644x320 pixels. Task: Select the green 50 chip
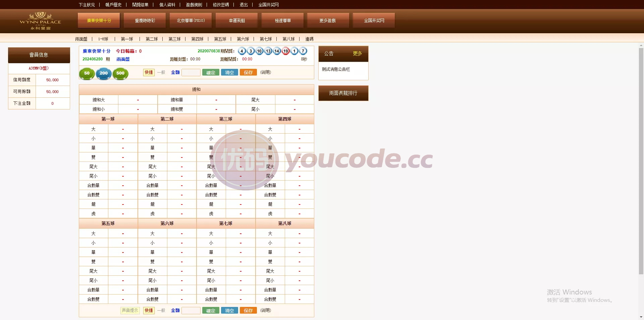pos(87,73)
